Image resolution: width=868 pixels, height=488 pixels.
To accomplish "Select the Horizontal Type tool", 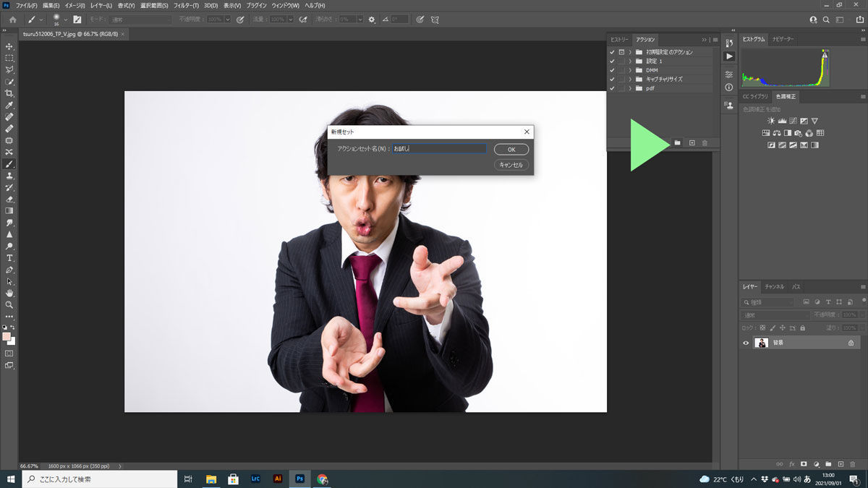I will click(9, 257).
